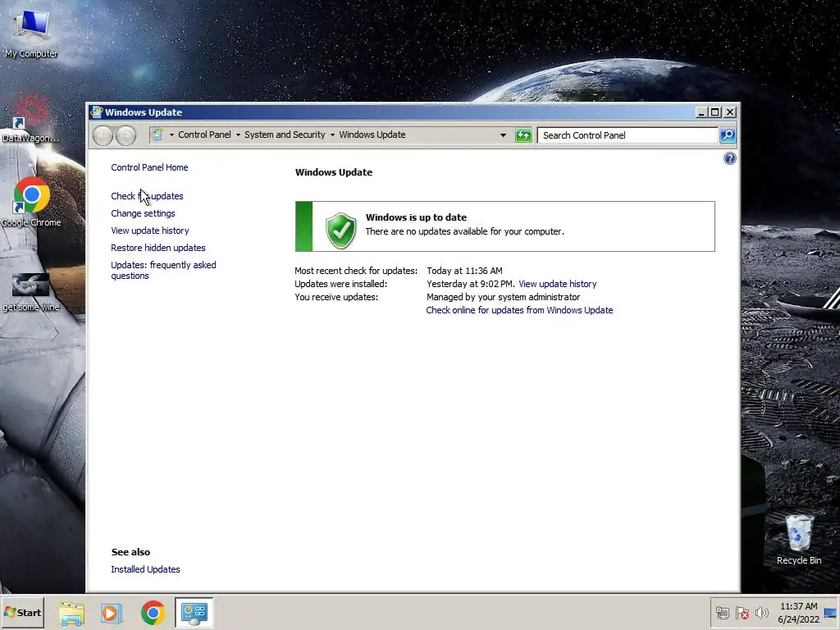Click the Forward navigation arrow button
The height and width of the screenshot is (630, 840).
(126, 135)
